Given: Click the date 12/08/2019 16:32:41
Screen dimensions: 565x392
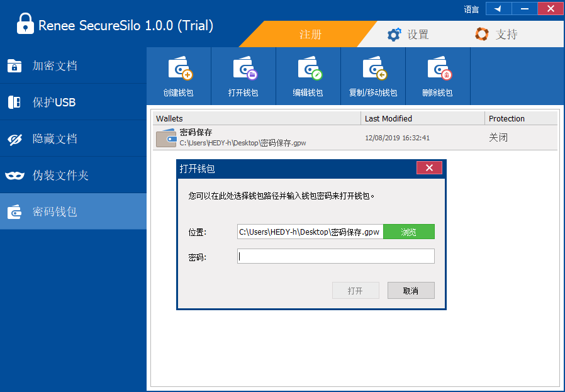Looking at the screenshot, I should click(397, 138).
